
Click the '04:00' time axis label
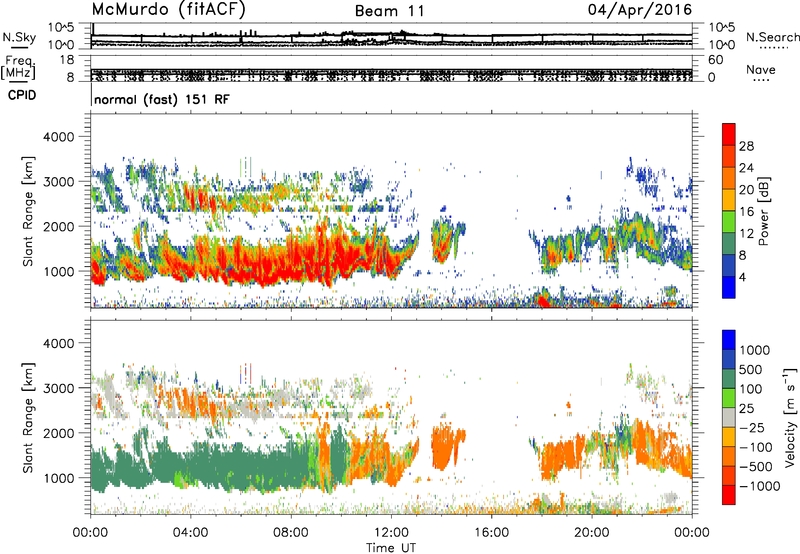click(190, 533)
